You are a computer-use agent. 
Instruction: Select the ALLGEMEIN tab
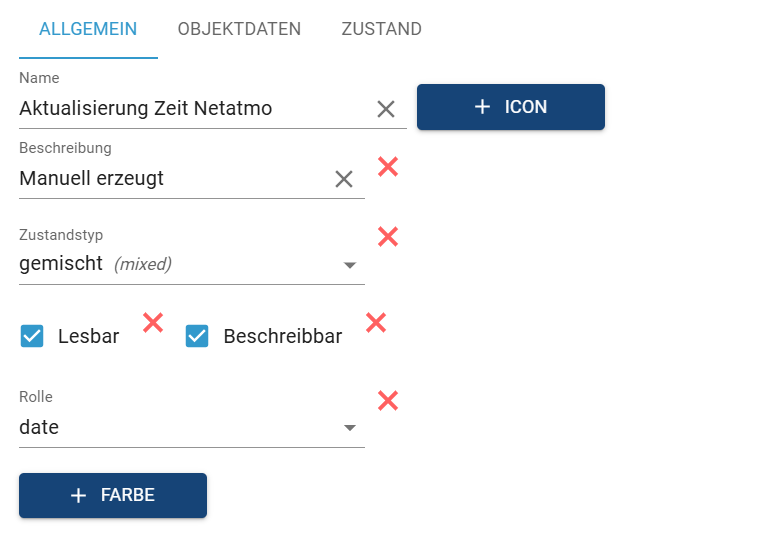[88, 29]
